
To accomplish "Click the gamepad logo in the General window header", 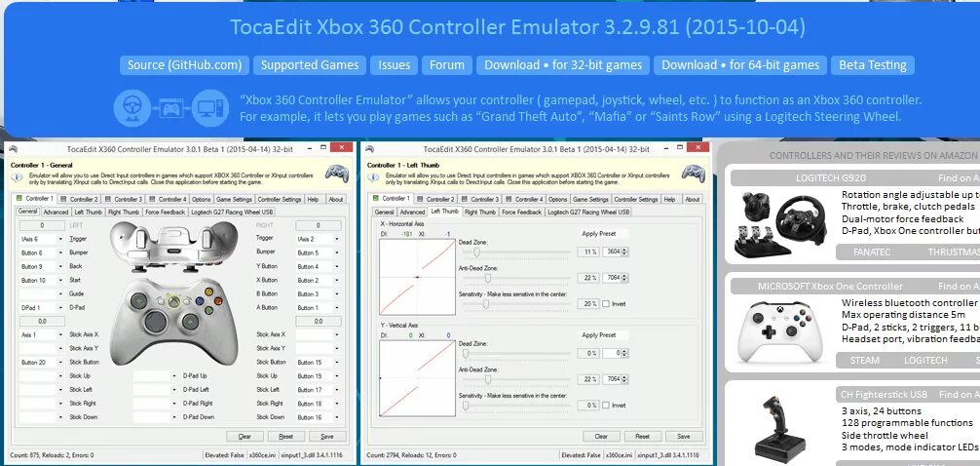I will 337,174.
